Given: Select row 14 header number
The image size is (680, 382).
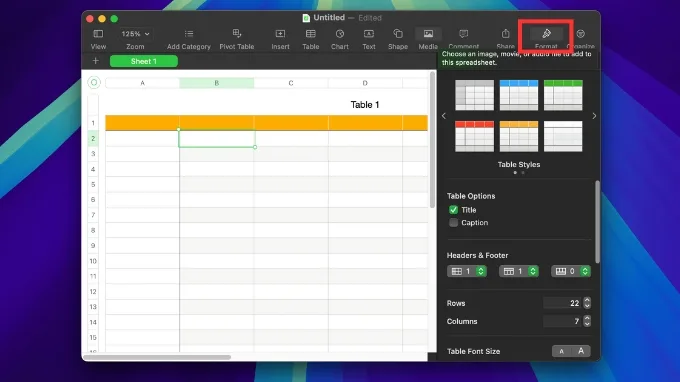Looking at the screenshot, I should coord(93,322).
